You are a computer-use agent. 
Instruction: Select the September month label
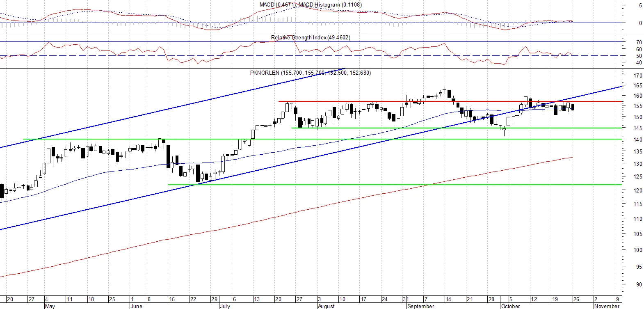click(420, 306)
